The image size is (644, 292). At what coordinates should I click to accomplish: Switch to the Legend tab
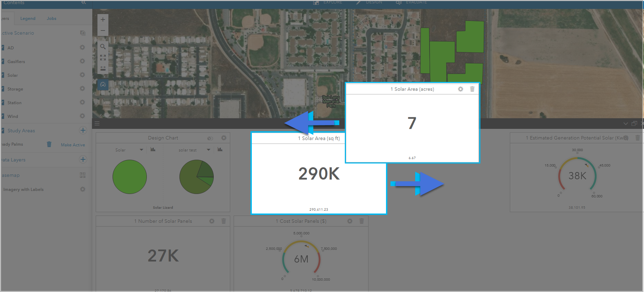point(28,19)
